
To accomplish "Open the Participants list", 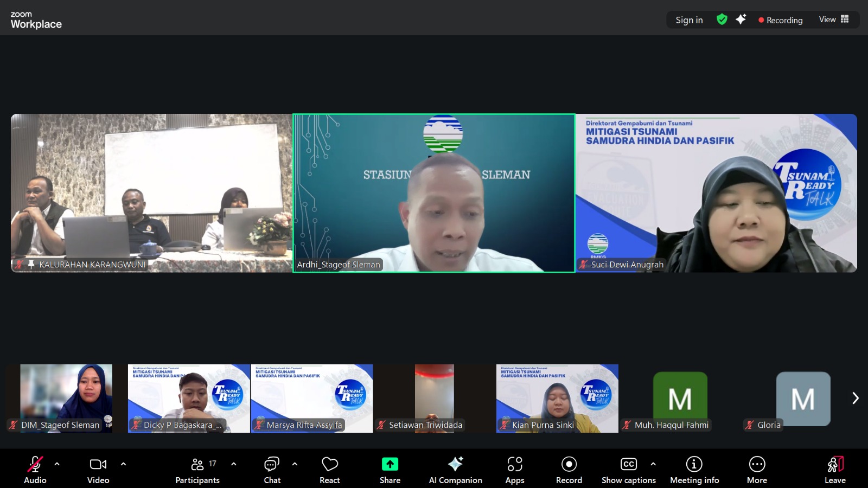I will (x=197, y=470).
